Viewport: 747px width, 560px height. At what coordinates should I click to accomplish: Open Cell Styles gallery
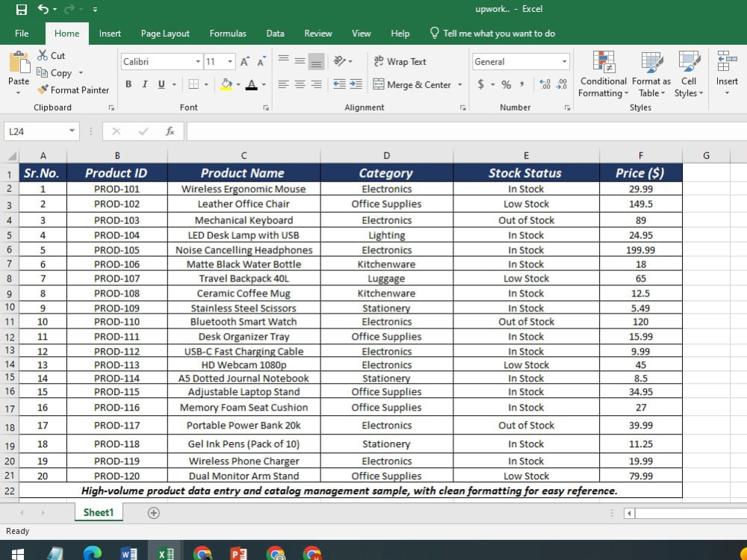click(689, 74)
